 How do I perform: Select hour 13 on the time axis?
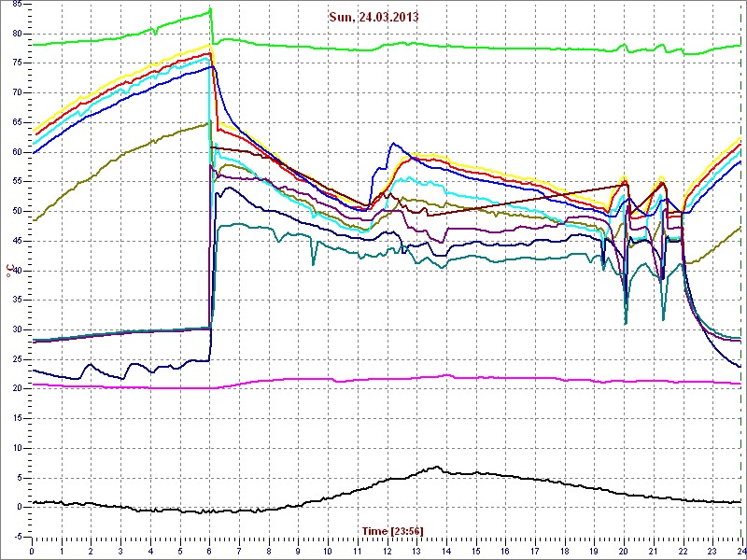pyautogui.click(x=416, y=550)
